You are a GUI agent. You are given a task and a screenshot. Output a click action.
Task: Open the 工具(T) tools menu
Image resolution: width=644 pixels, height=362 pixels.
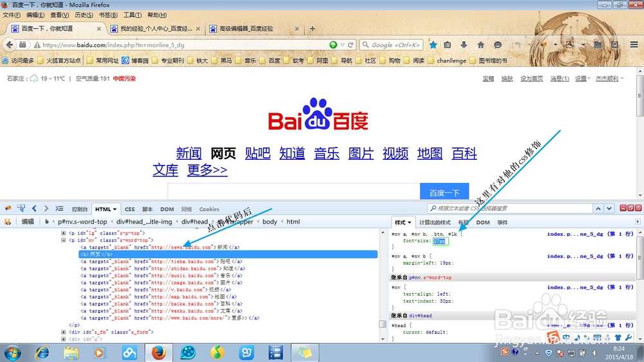[x=132, y=15]
